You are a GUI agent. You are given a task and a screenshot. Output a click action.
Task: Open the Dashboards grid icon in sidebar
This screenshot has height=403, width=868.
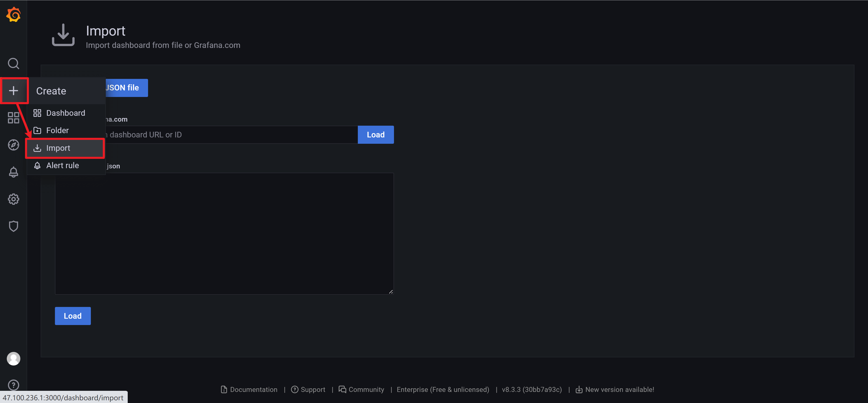point(14,118)
